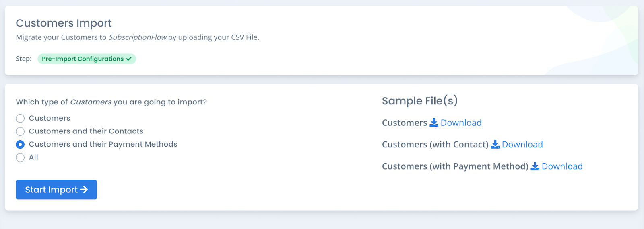Viewport: 644px width, 229px height.
Task: Click the 'Customers and their Contacts' label text
Action: click(86, 131)
